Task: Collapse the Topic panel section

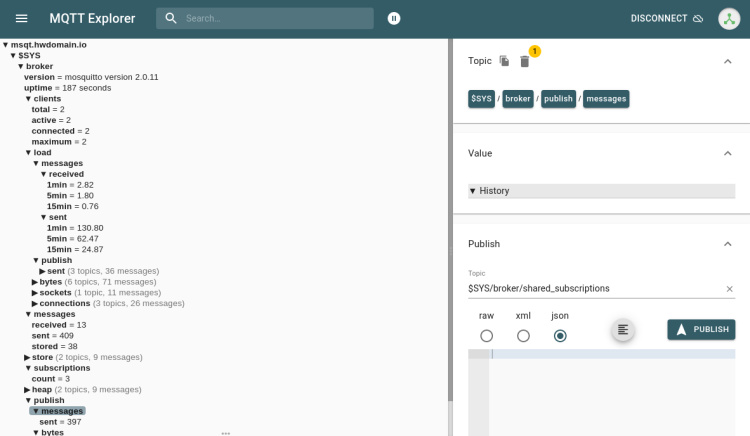Action: tap(727, 61)
